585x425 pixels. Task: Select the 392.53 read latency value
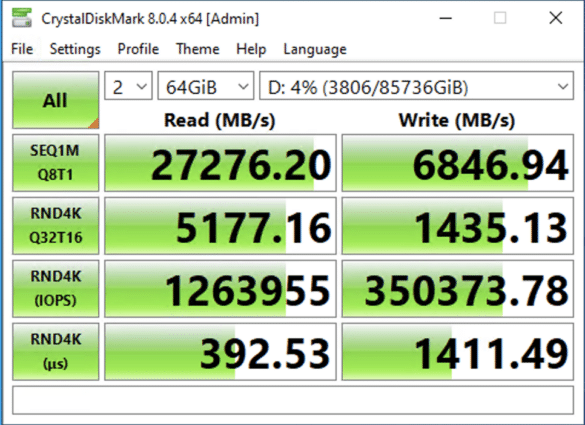click(x=220, y=352)
